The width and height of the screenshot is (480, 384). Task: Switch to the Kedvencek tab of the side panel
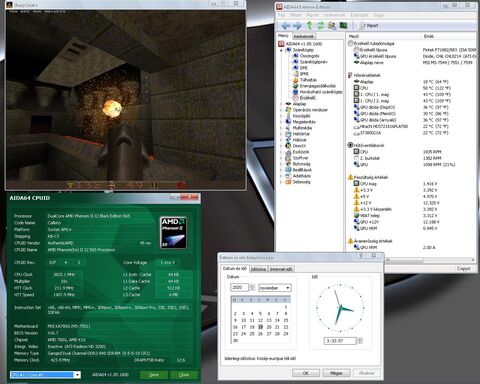tap(304, 36)
